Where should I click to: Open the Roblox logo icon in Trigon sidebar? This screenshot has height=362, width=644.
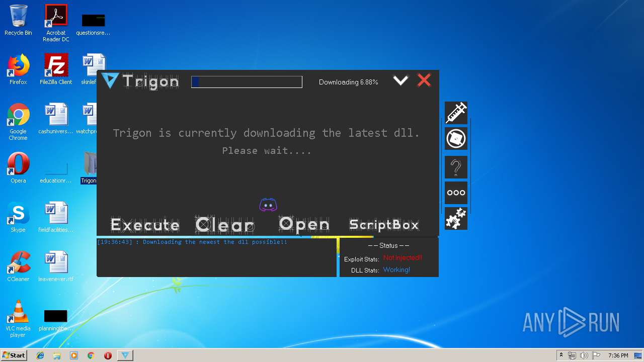click(456, 139)
